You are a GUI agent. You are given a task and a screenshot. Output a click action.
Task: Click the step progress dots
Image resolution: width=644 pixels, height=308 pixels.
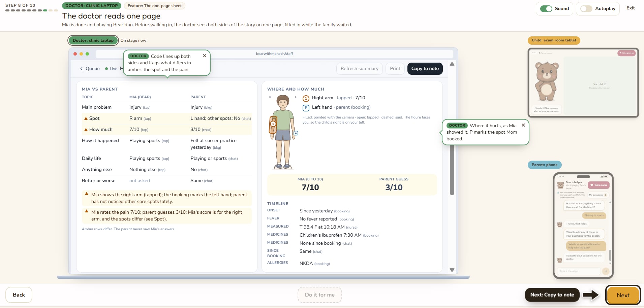coord(32,10)
